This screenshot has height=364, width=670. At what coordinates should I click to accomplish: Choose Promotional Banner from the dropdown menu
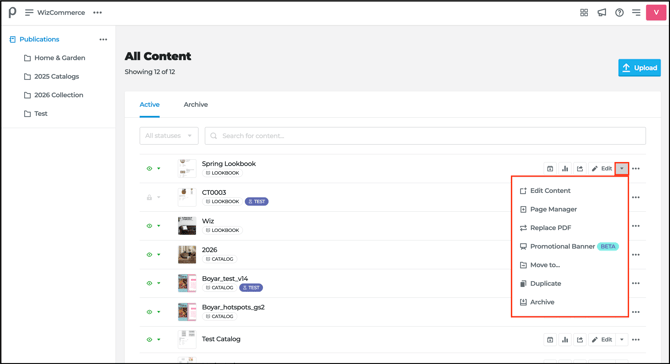(570, 247)
